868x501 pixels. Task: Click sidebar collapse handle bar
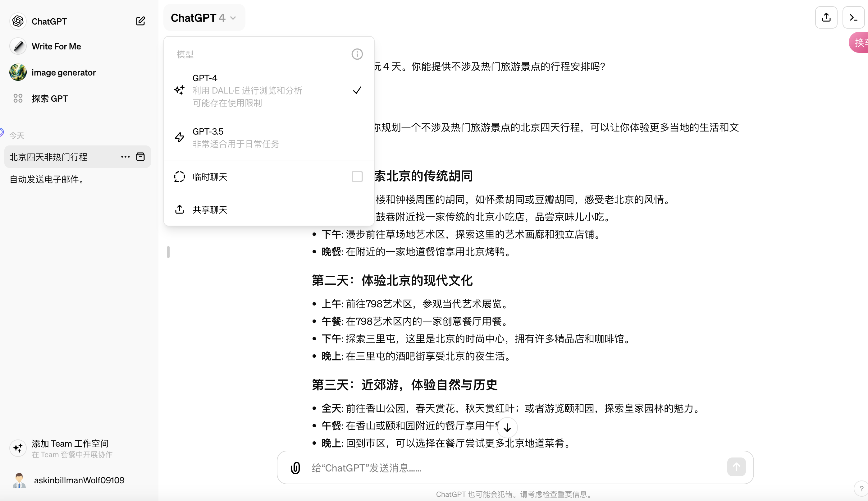tap(168, 252)
